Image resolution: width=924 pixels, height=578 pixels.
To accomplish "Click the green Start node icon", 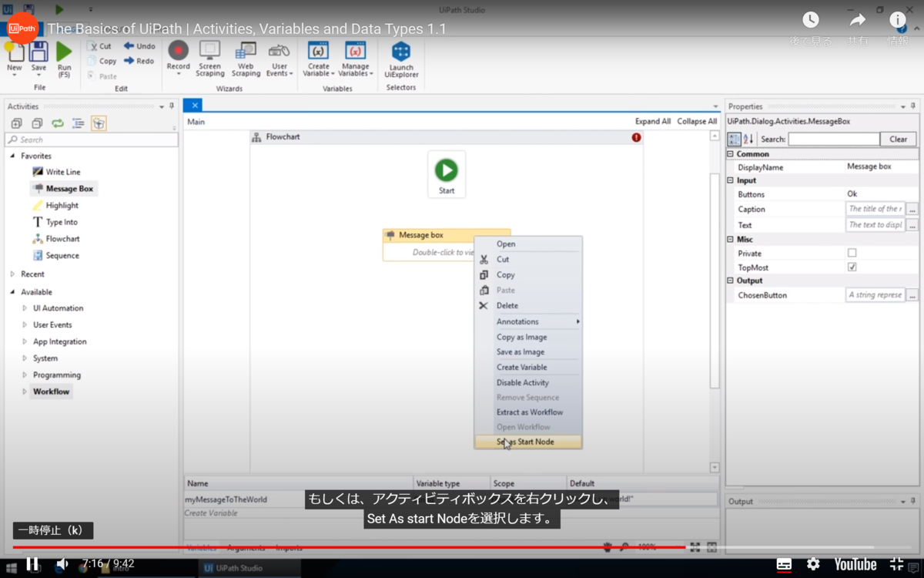I will [447, 170].
